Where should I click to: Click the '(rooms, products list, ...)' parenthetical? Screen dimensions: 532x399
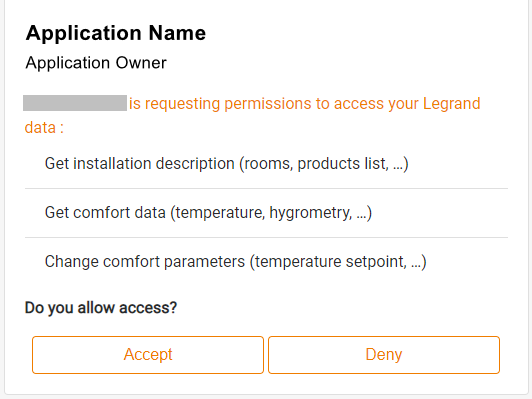pyautogui.click(x=324, y=164)
